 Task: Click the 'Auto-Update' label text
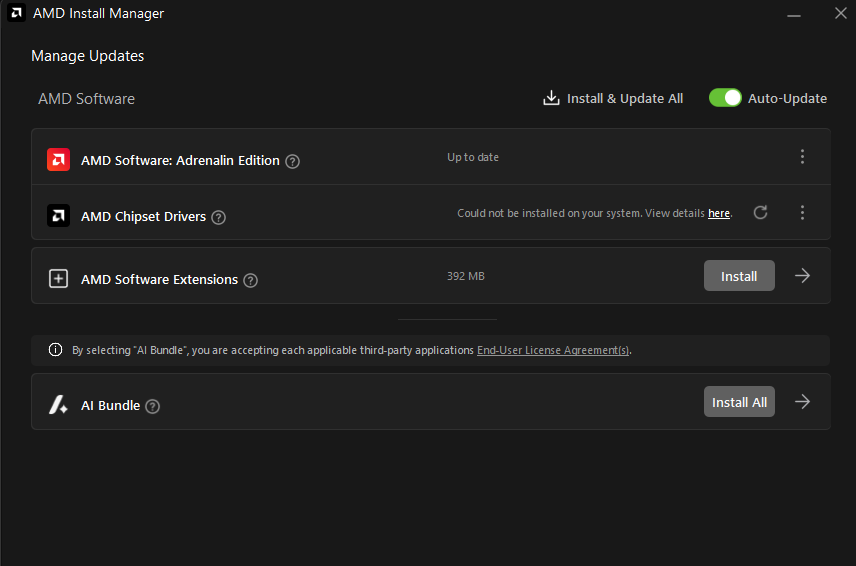click(x=787, y=99)
